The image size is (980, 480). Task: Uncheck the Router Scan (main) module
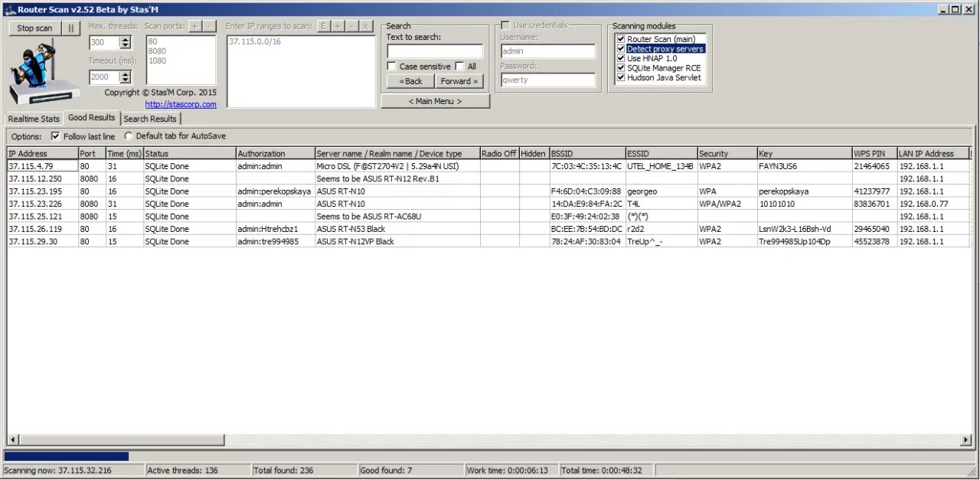[x=621, y=39]
